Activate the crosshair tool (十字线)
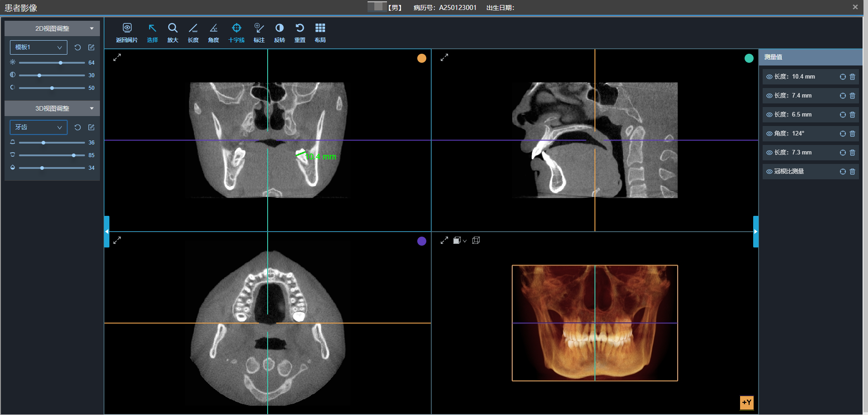 click(x=236, y=33)
